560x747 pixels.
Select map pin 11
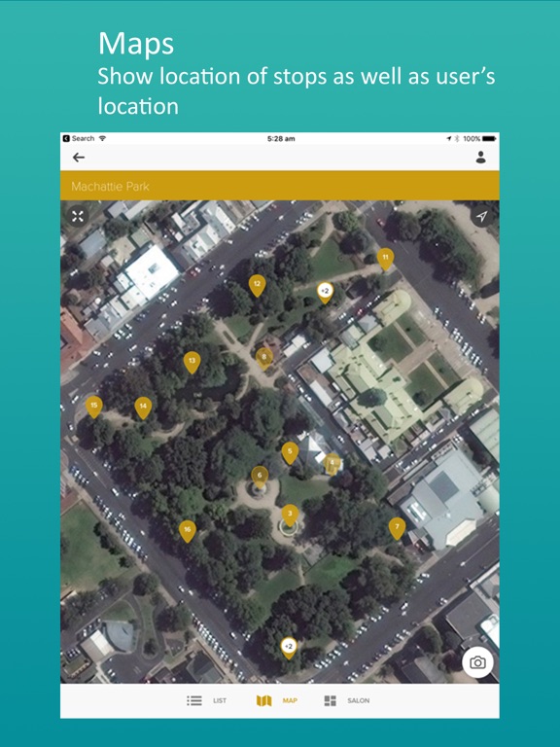[385, 259]
